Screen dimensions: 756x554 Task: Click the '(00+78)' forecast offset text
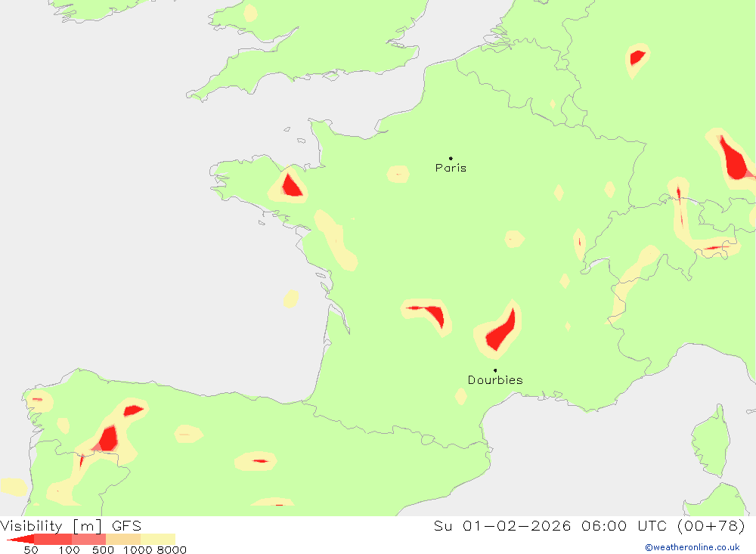pos(711,525)
